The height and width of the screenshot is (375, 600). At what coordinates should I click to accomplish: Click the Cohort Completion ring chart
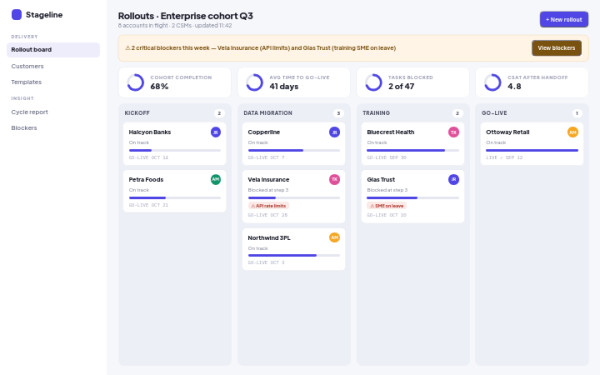point(135,82)
